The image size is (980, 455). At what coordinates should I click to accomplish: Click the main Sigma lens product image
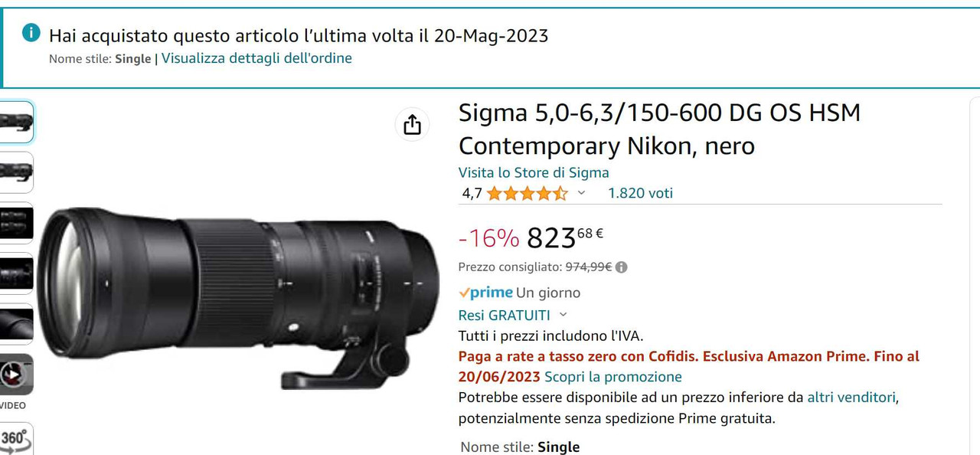[x=238, y=297]
